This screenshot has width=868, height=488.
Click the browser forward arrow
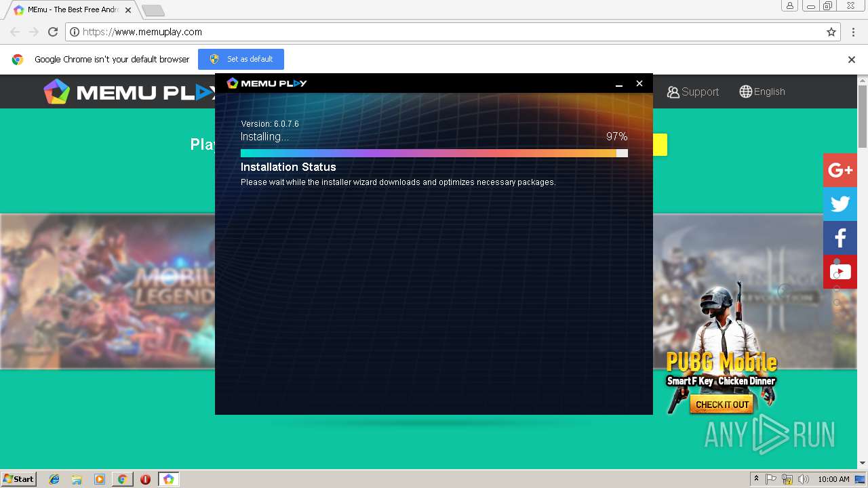pos(34,32)
